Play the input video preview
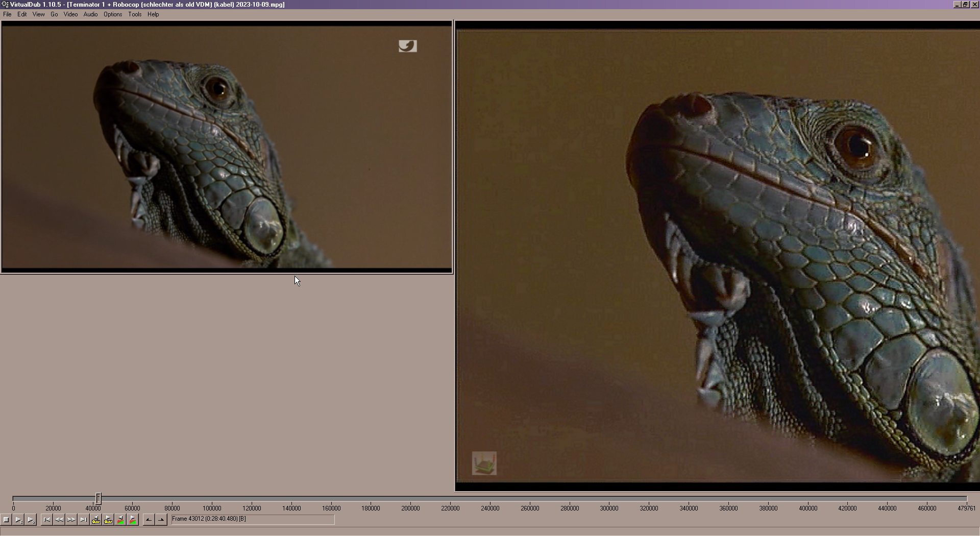 click(18, 520)
